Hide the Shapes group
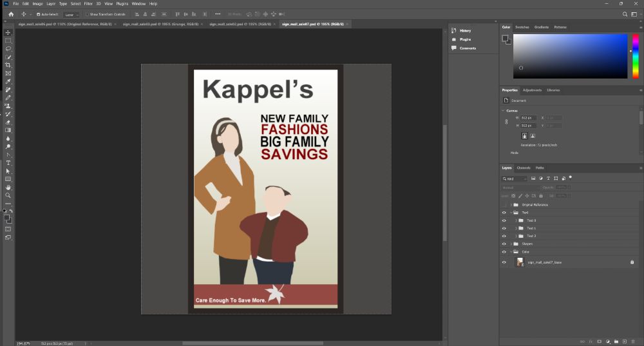This screenshot has width=644, height=346. click(504, 244)
